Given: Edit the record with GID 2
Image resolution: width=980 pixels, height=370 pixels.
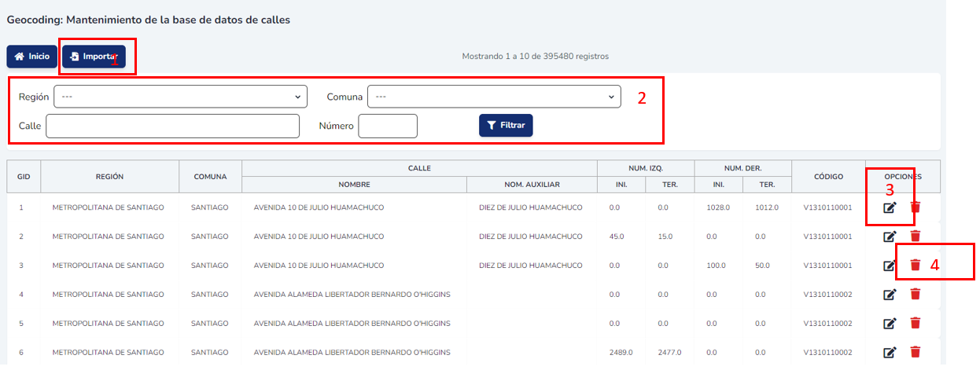Looking at the screenshot, I should (x=890, y=236).
